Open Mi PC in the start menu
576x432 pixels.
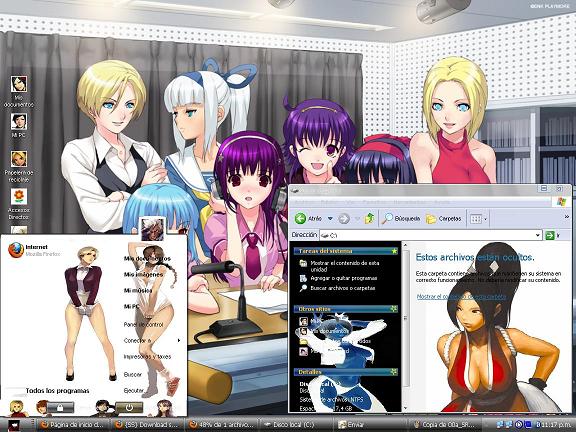132,306
